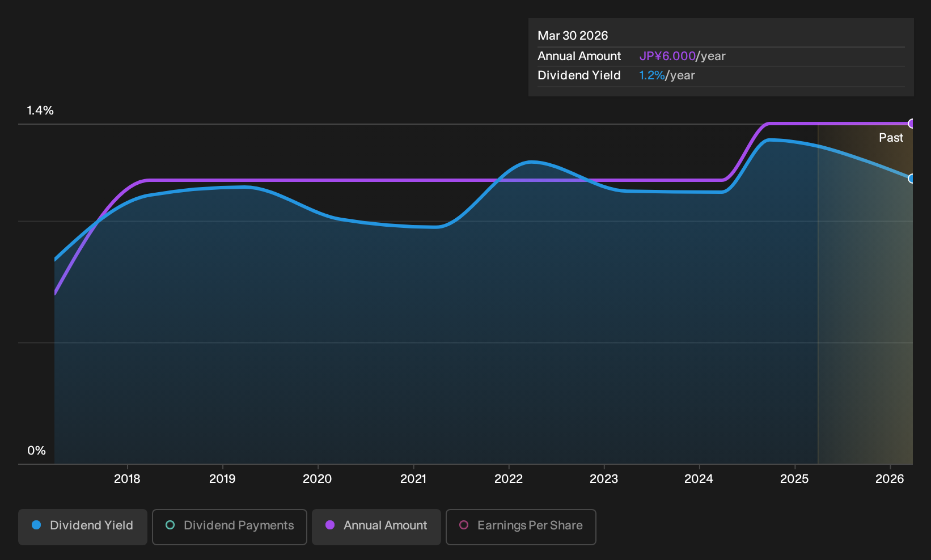Viewport: 931px width, 560px height.
Task: Click the blue Dividend Yield legend dot
Action: [x=36, y=525]
